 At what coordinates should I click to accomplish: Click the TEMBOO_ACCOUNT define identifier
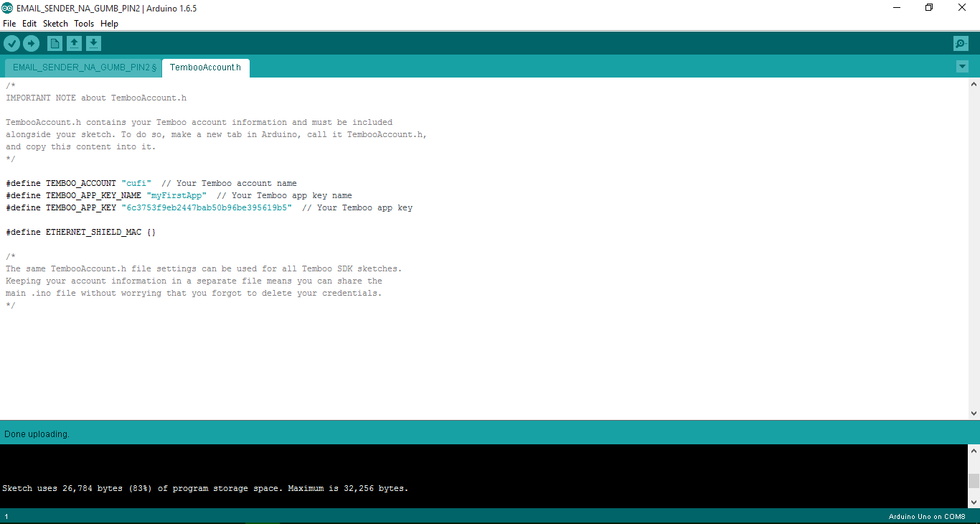pos(80,184)
